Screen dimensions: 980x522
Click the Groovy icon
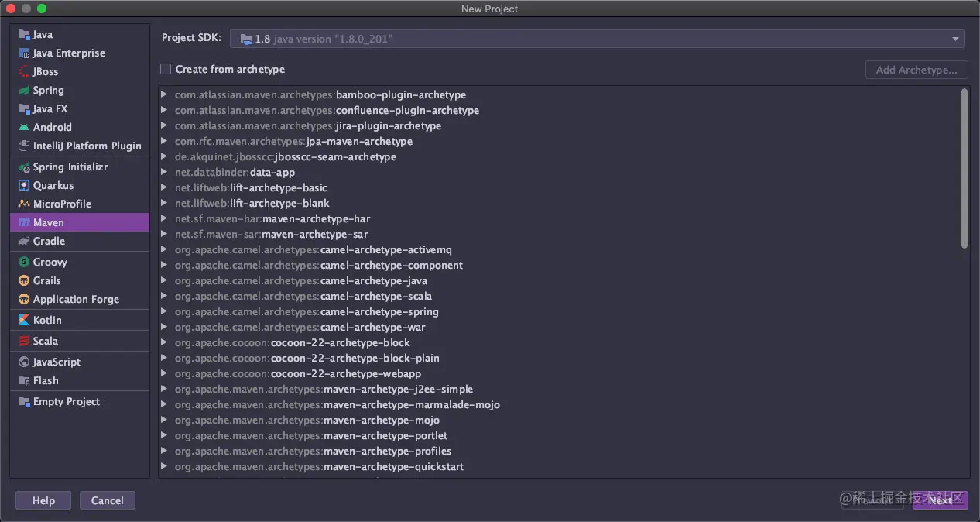(x=24, y=263)
